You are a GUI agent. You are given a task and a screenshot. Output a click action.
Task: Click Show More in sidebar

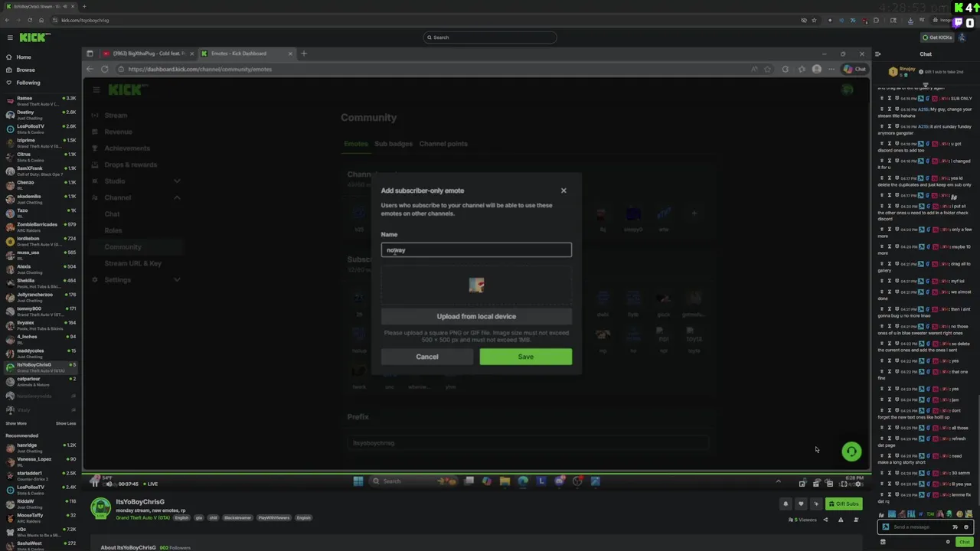16,423
